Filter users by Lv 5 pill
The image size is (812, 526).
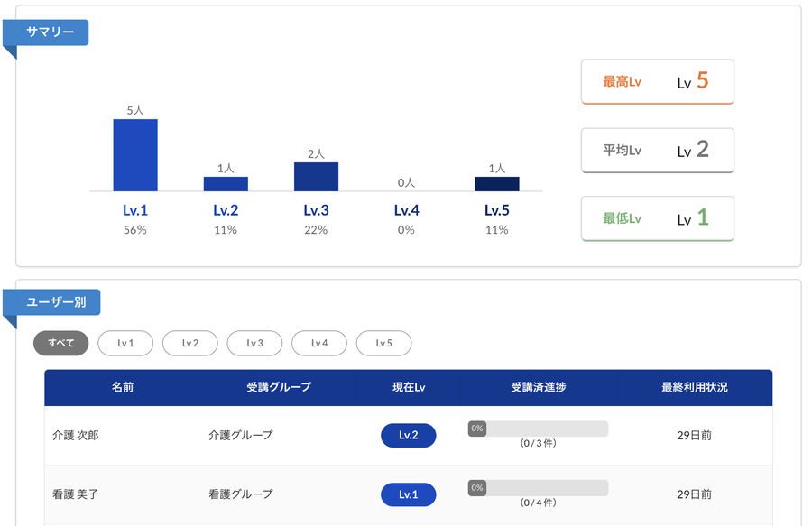(383, 343)
